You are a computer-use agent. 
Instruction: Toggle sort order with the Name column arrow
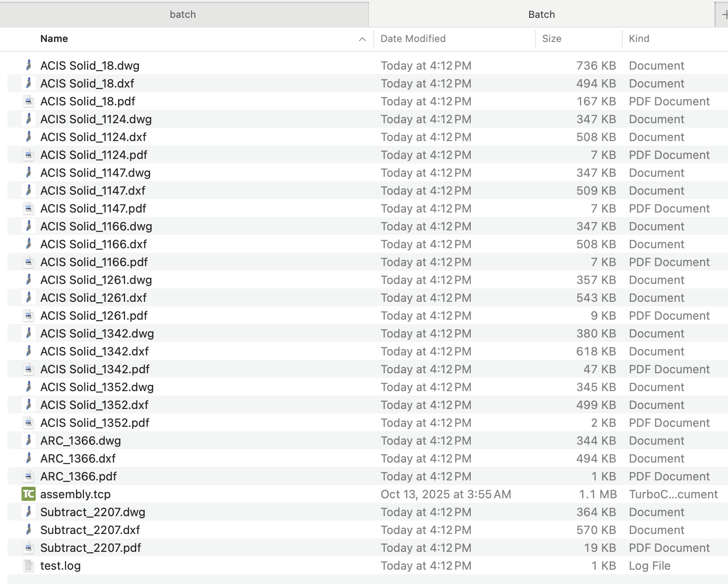362,39
